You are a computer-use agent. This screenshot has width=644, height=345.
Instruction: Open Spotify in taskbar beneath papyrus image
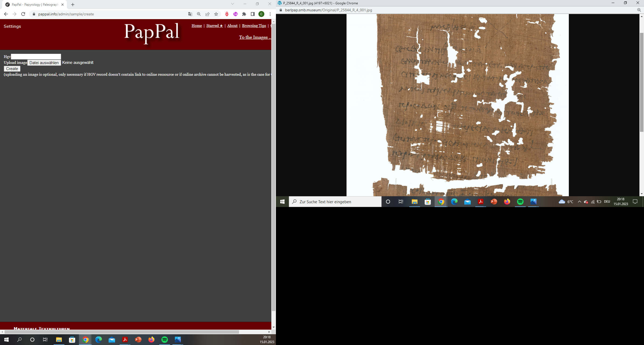tap(520, 202)
